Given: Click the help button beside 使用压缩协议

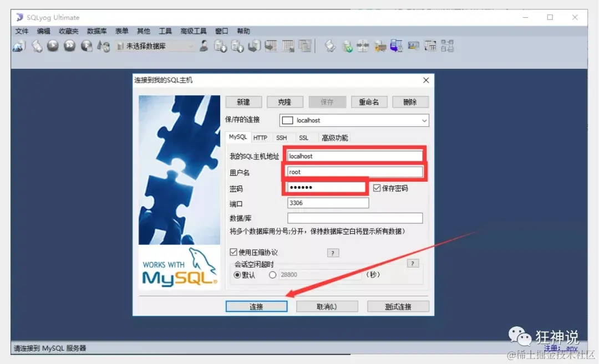Looking at the screenshot, I should coord(333,253).
